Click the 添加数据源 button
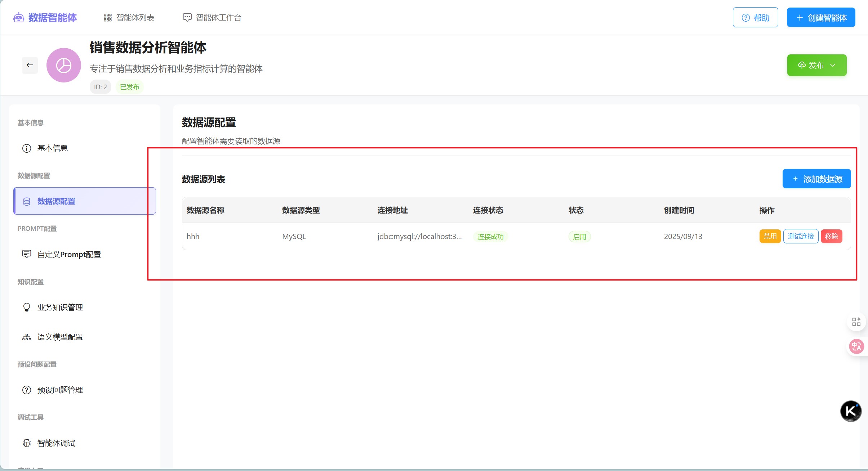 point(816,179)
